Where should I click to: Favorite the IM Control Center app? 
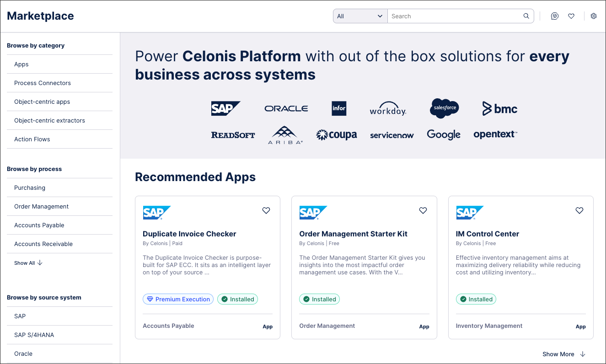tap(579, 210)
